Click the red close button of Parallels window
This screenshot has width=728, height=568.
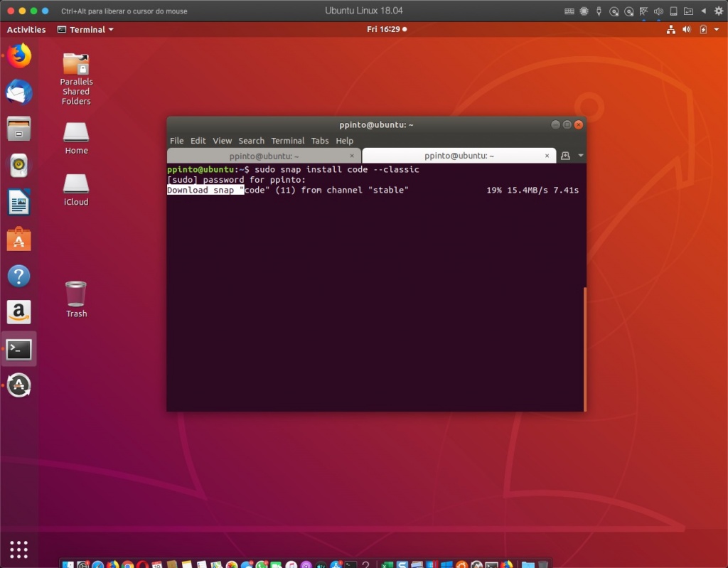[11, 11]
